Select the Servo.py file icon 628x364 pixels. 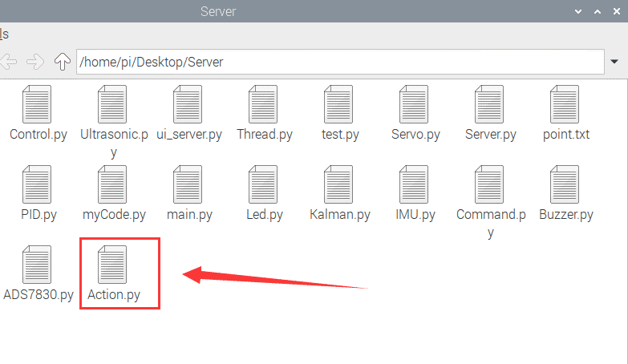(414, 104)
